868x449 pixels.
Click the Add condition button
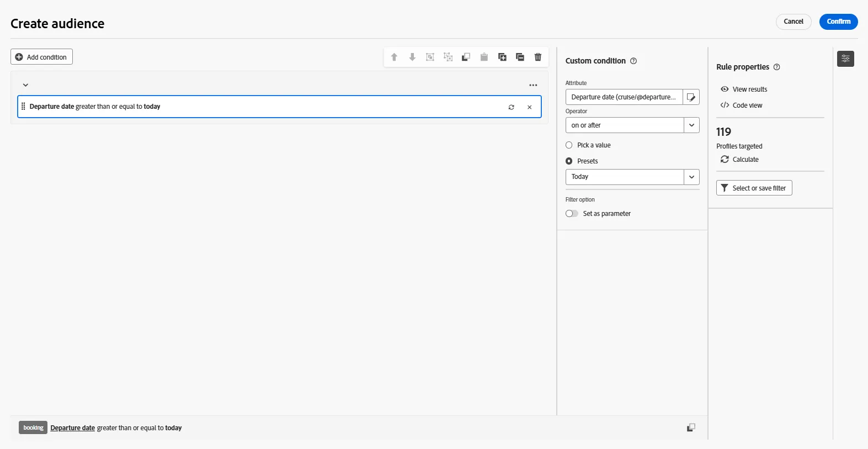[x=41, y=57]
